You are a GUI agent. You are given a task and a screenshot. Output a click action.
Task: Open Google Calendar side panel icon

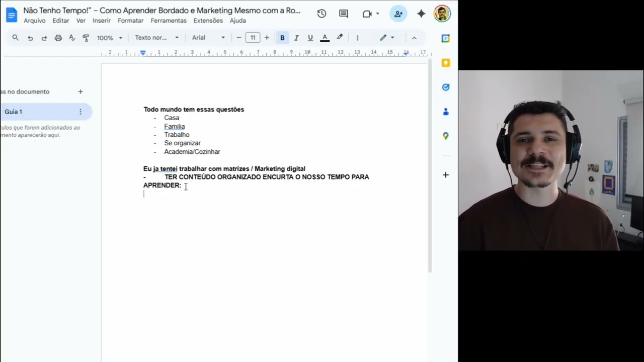[445, 38]
